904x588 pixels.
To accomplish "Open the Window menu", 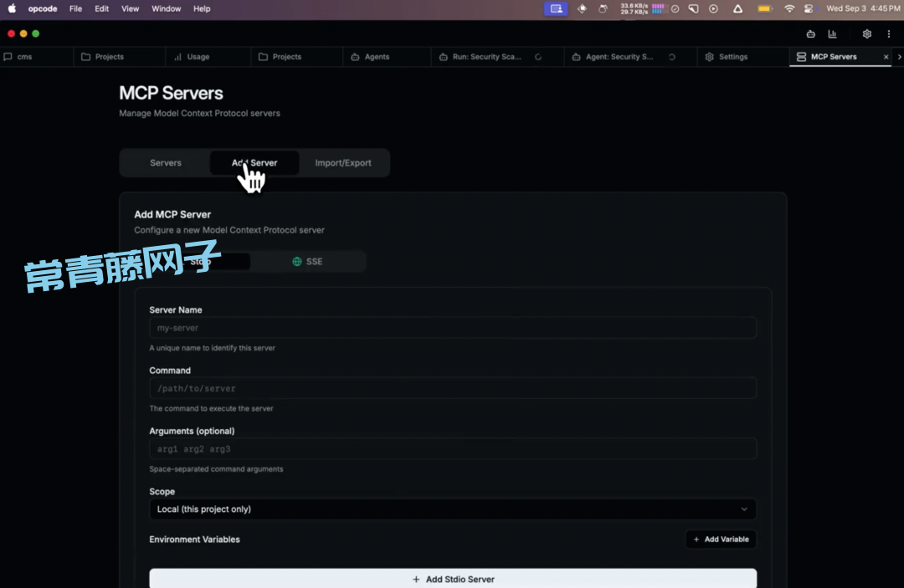I will 166,9.
